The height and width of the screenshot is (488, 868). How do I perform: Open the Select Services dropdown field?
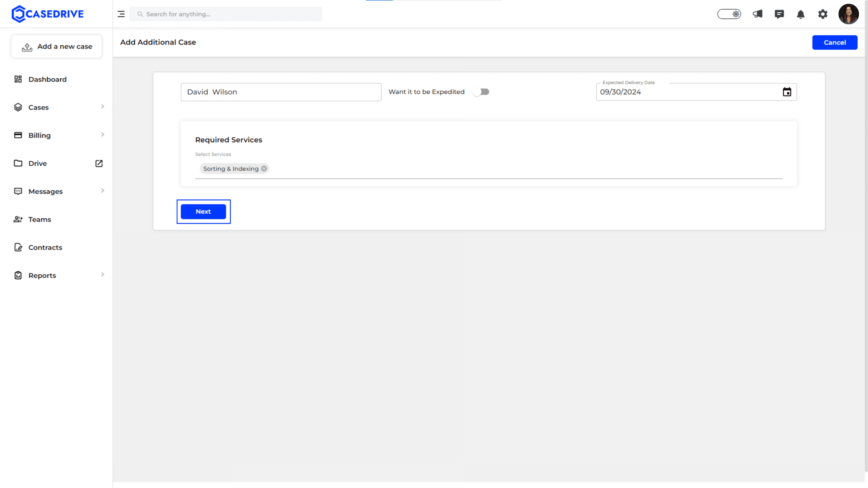coord(489,169)
